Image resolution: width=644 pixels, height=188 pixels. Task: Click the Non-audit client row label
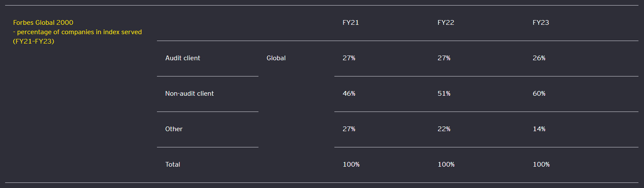(189, 94)
